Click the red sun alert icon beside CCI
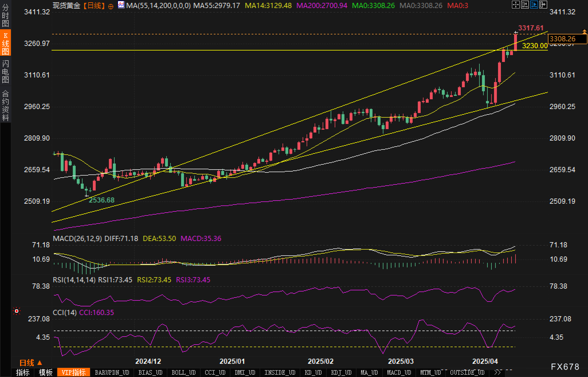The width and height of the screenshot is (588, 377). coord(17,311)
